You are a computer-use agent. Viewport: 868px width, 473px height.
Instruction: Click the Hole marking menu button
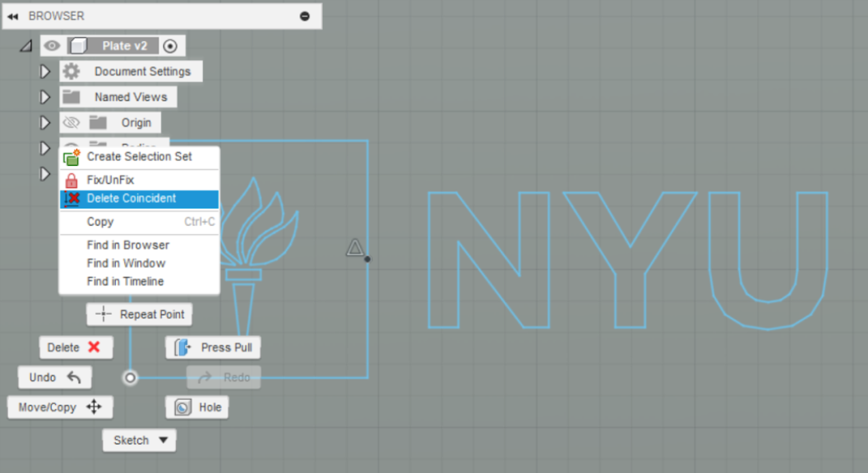click(x=197, y=407)
